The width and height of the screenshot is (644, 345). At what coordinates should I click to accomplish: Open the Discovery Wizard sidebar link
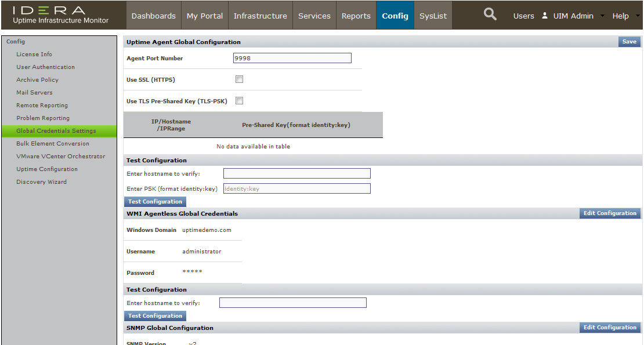click(41, 182)
